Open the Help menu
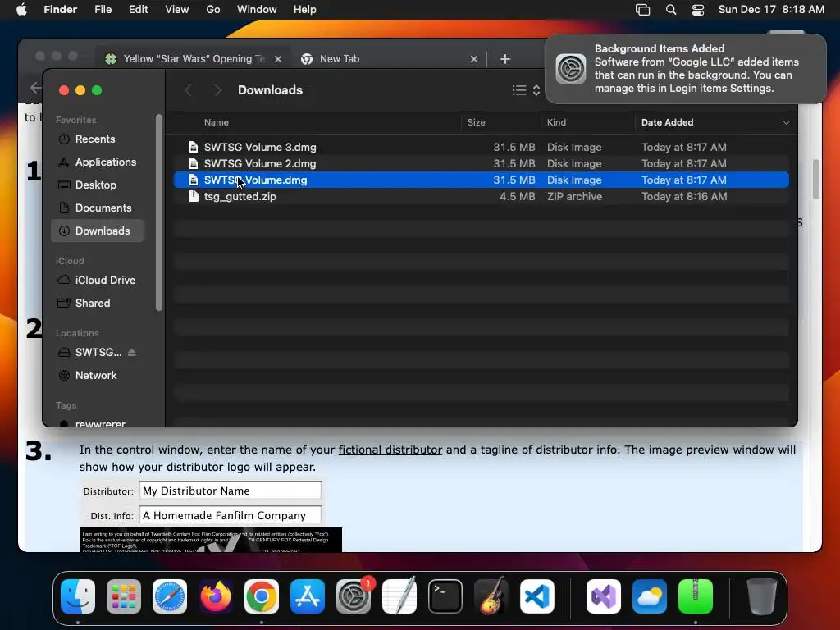The height and width of the screenshot is (630, 840). (x=305, y=10)
